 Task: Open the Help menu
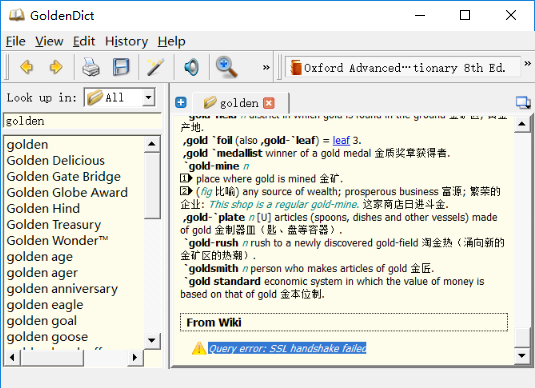pyautogui.click(x=172, y=41)
